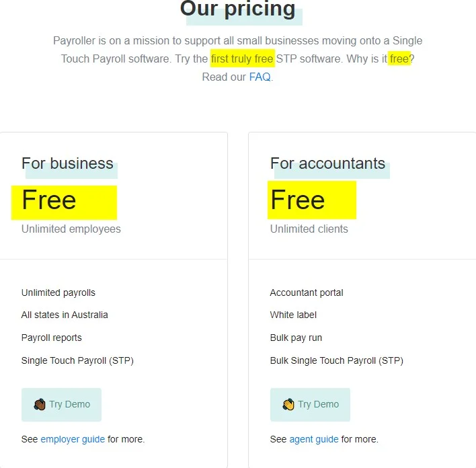Click the Accountant portal feature
Image resolution: width=476 pixels, height=468 pixels.
307,292
